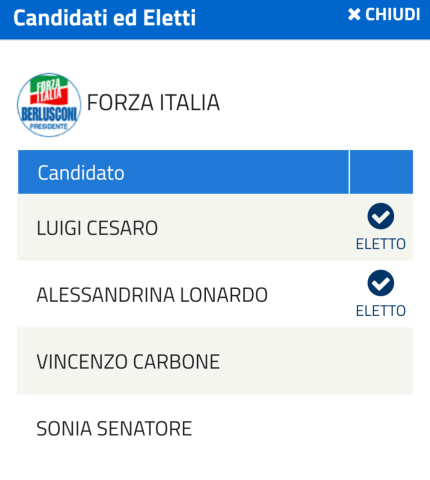Click the BERLUSCONI text in the party emblem
The height and width of the screenshot is (480, 430).
49,114
